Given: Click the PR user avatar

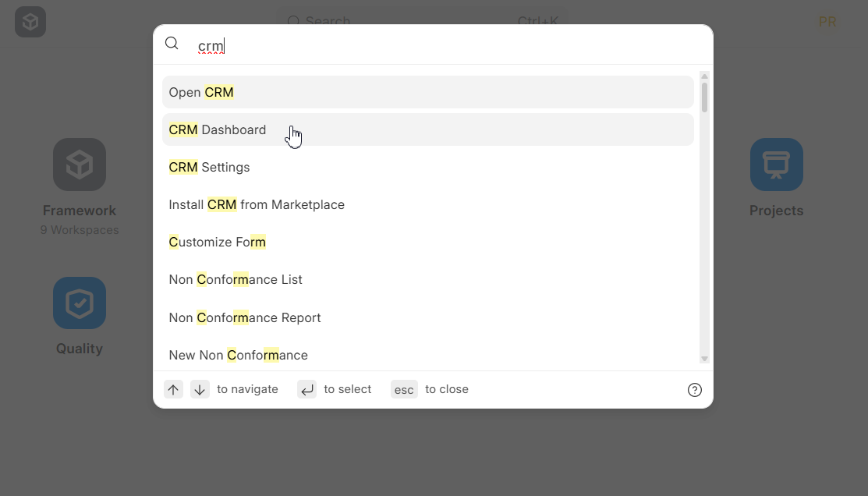Looking at the screenshot, I should (827, 22).
